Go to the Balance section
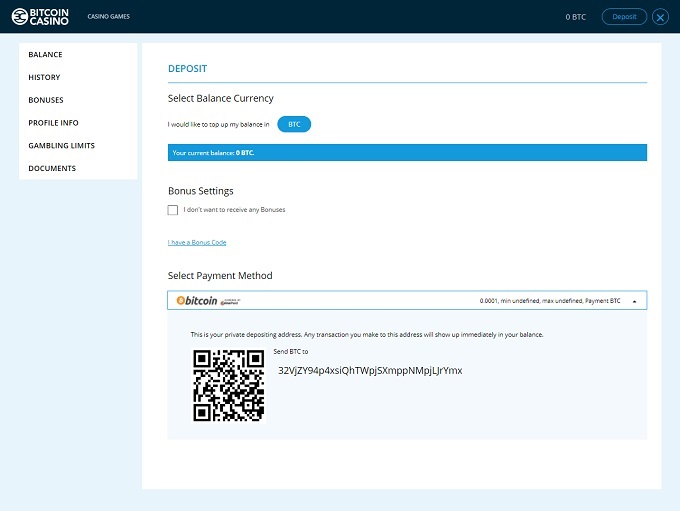The height and width of the screenshot is (511, 680). (x=45, y=55)
